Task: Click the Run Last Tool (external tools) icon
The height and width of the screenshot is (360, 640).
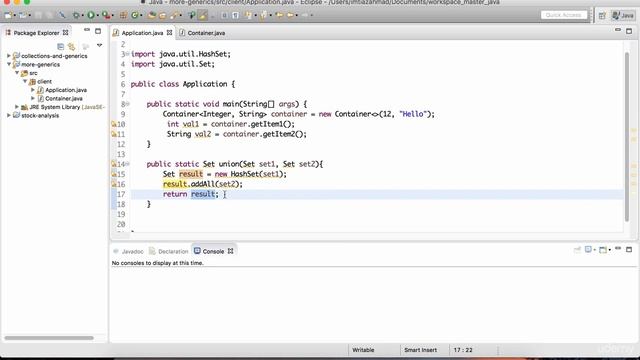Action: [x=106, y=15]
